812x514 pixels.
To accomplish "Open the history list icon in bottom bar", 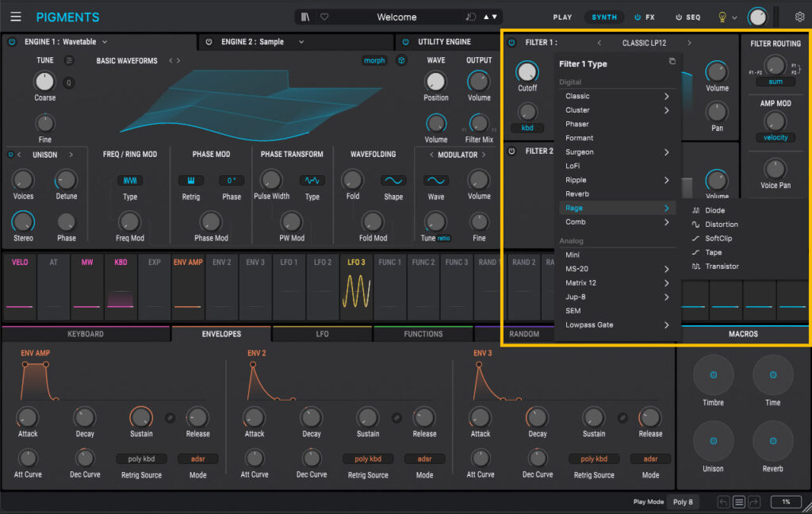I will point(739,501).
